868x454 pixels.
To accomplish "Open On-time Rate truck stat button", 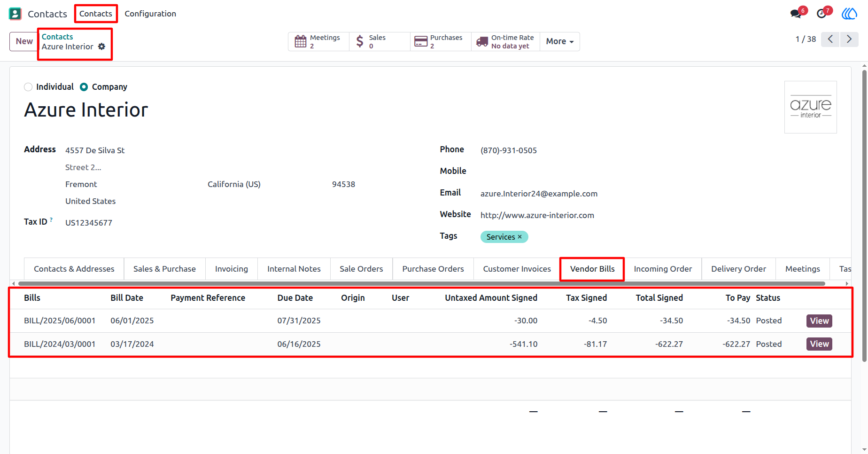I will point(505,41).
